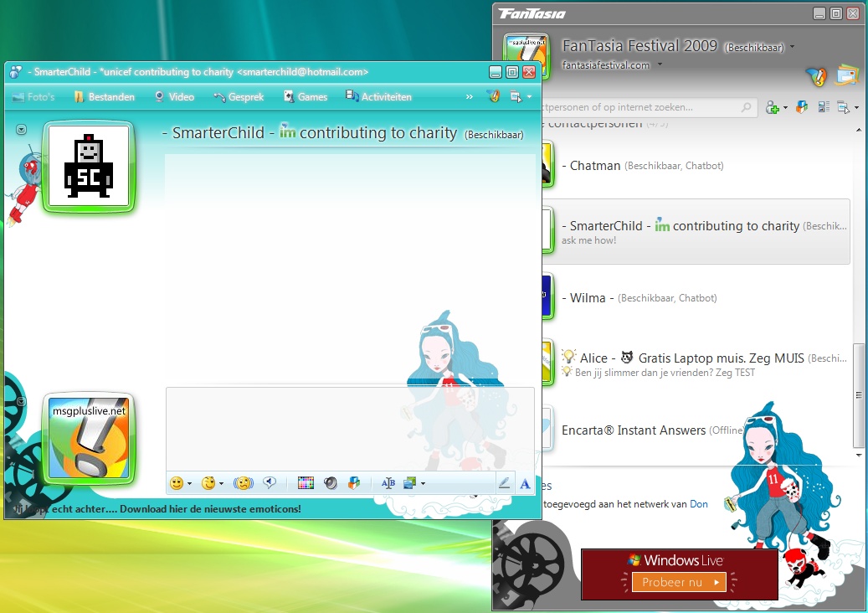This screenshot has width=868, height=613.
Task: Expand the emoticon picker dropdown arrow
Action: (x=189, y=483)
